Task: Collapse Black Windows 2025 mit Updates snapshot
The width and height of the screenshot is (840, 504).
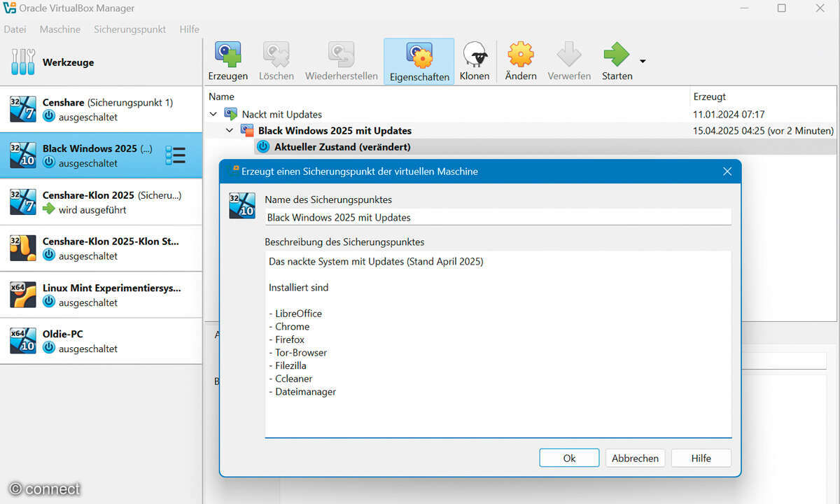Action: pos(230,130)
